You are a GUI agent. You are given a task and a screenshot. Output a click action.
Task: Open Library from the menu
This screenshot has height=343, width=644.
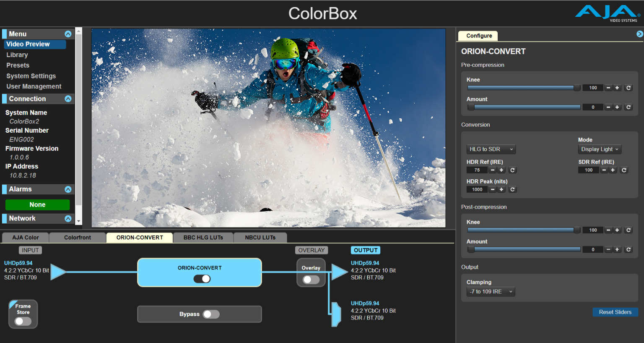coord(17,55)
